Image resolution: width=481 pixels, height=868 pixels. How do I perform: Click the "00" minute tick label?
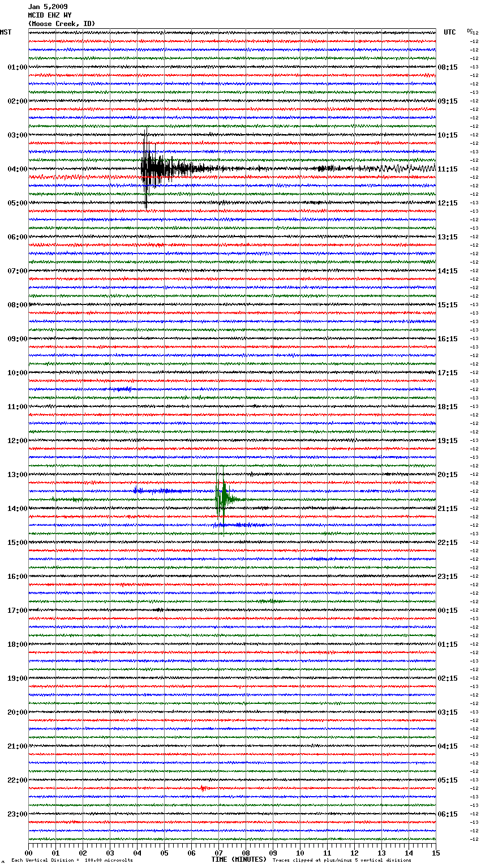[x=29, y=853]
